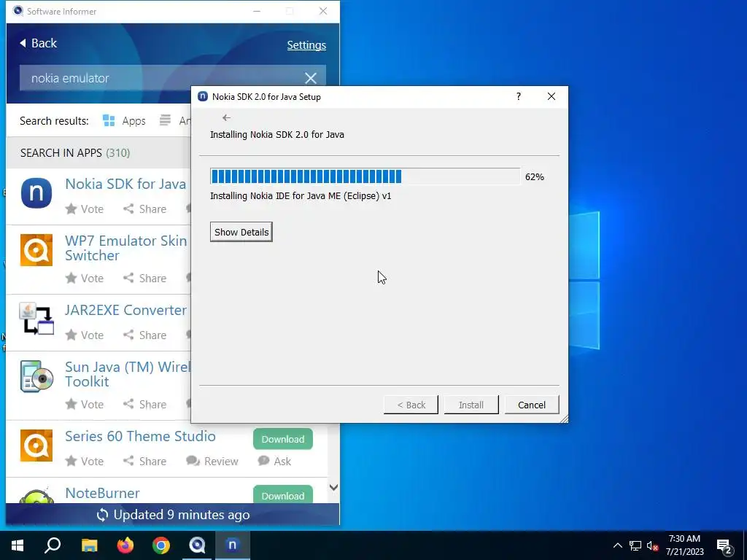Click SEARCH IN APPS (310) header
747x560 pixels.
coord(75,153)
